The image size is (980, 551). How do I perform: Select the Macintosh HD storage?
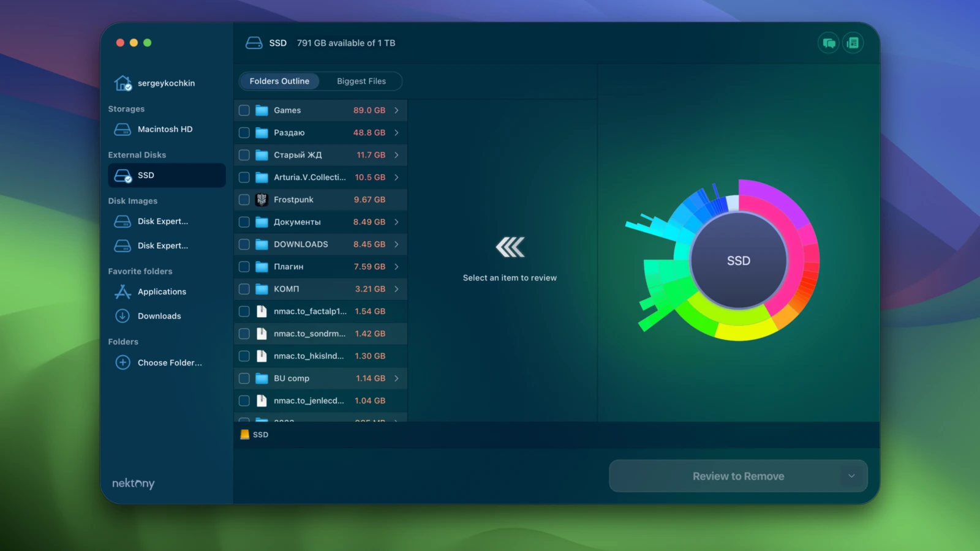(165, 129)
